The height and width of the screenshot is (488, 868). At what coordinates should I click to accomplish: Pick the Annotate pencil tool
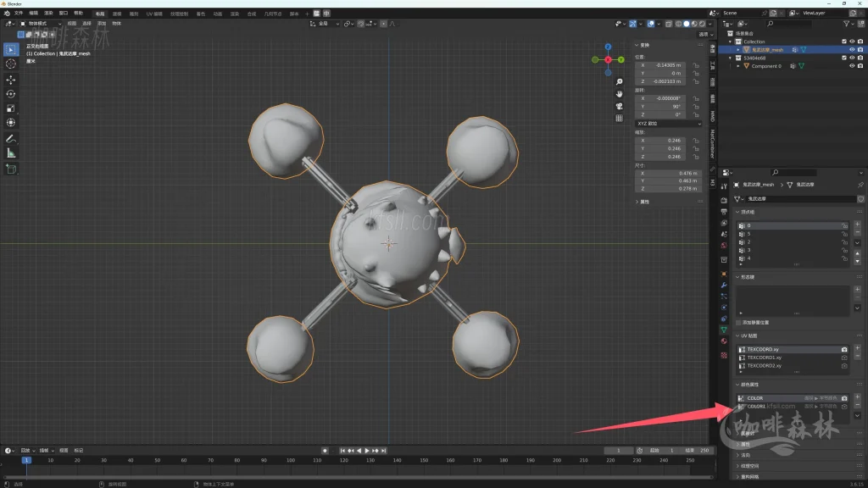pyautogui.click(x=11, y=138)
